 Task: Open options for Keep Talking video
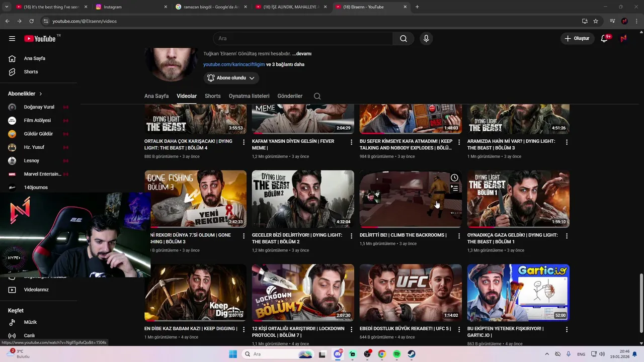(459, 142)
